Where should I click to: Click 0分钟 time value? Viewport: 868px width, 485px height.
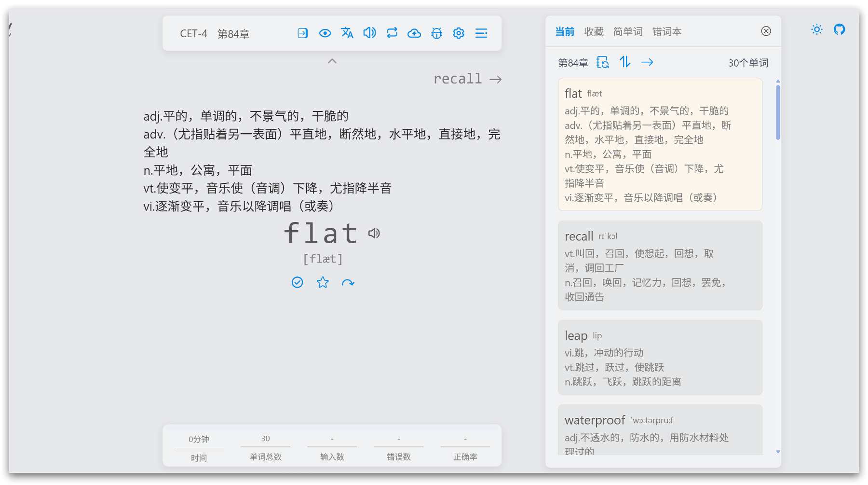199,439
